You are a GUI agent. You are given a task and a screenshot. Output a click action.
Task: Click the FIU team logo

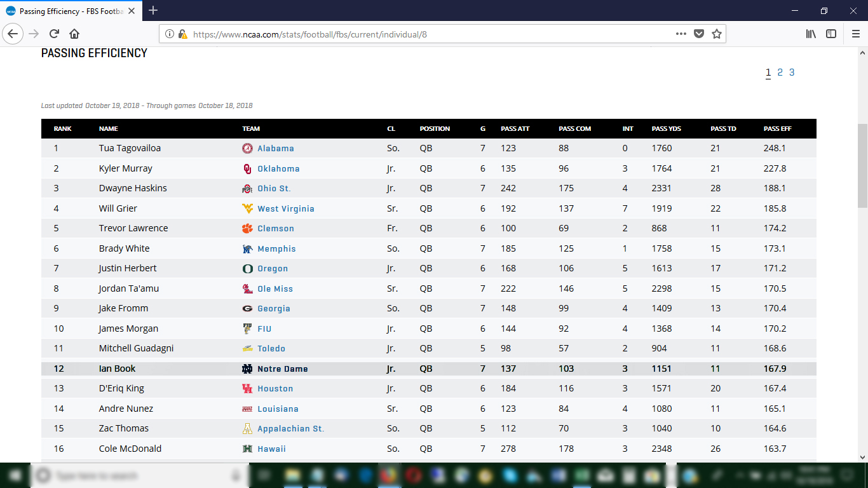(247, 329)
